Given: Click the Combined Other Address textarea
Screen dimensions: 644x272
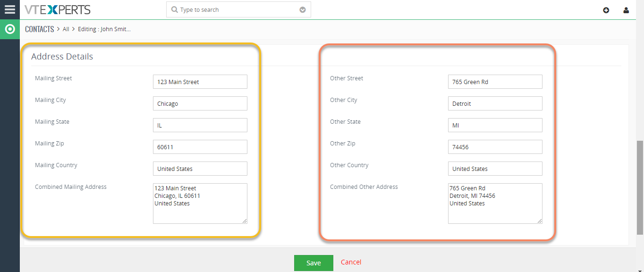Looking at the screenshot, I should [x=495, y=204].
